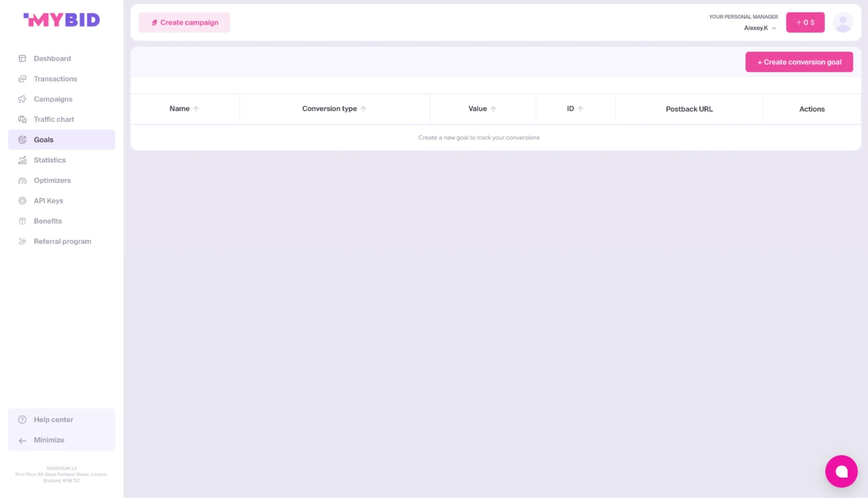Image resolution: width=868 pixels, height=498 pixels.
Task: Click Create conversion goal button
Action: (799, 62)
